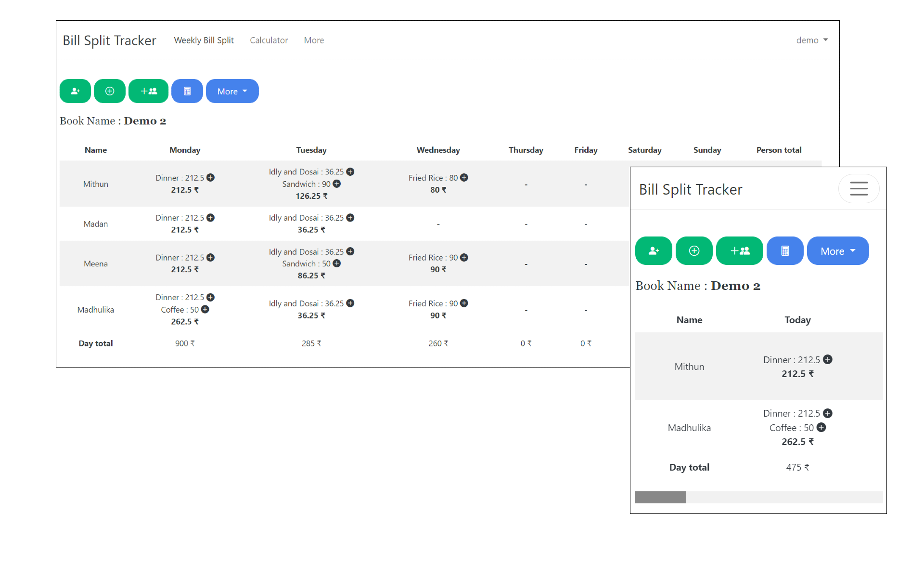Click plus icon next to Fried Rice : 80
This screenshot has height=578, width=924.
464,178
